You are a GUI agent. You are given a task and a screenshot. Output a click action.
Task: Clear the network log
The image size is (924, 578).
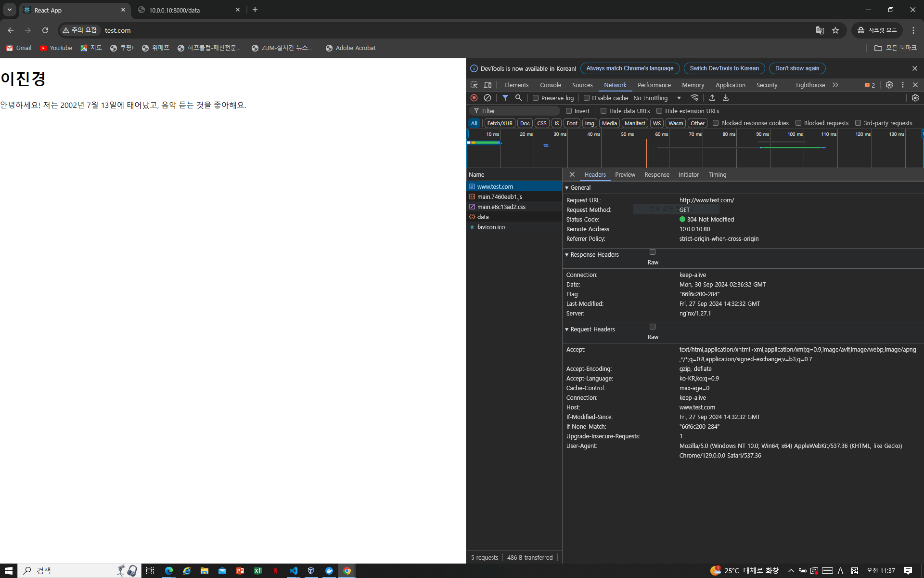[488, 98]
